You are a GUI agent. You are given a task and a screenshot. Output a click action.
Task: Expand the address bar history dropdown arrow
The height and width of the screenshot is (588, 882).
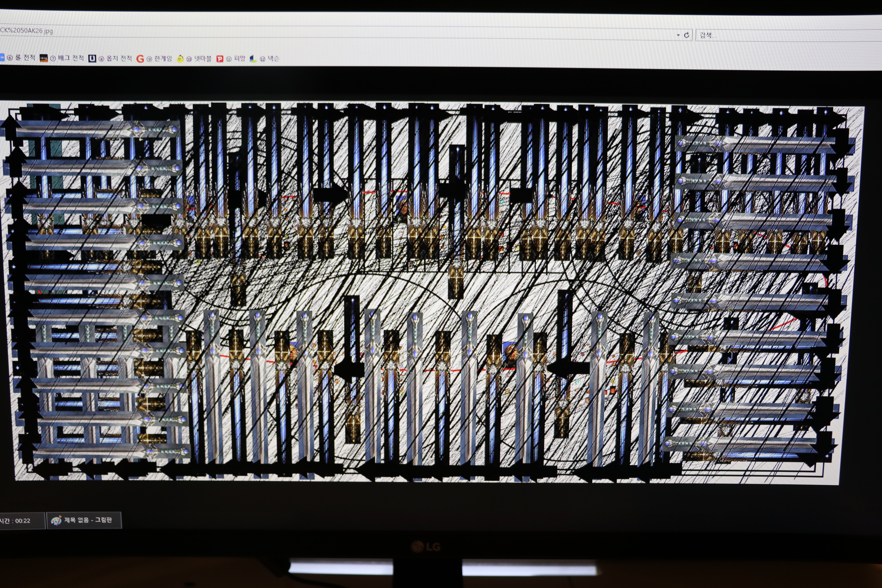click(678, 35)
